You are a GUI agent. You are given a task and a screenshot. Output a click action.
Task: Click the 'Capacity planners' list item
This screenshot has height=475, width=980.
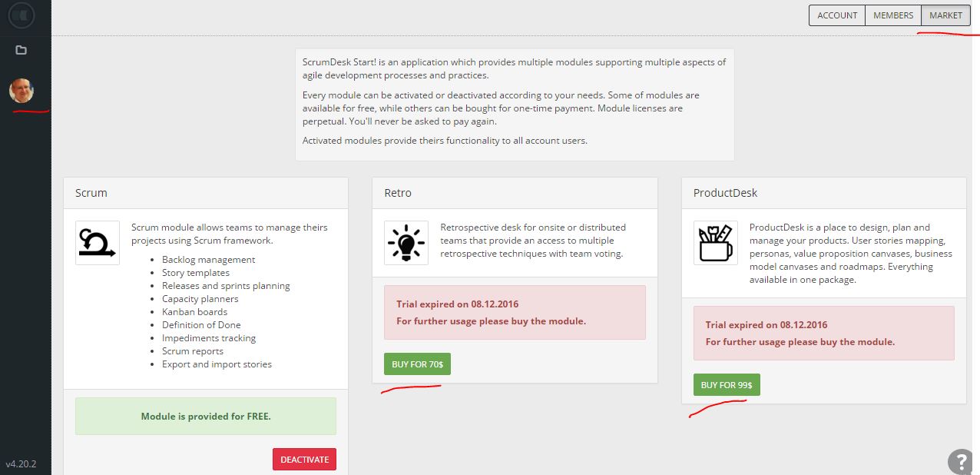tap(200, 299)
